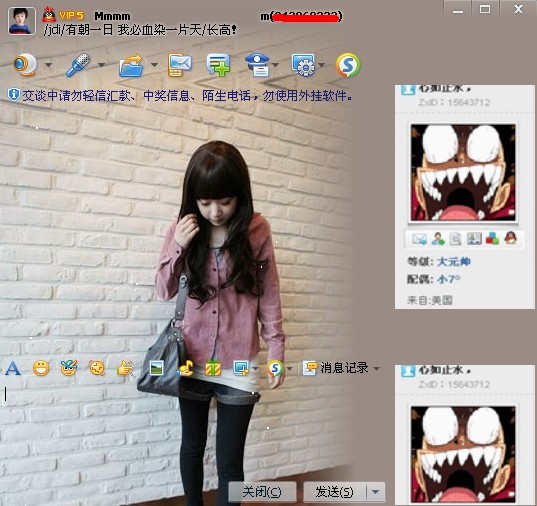Expand the voice call dropdown arrow
The height and width of the screenshot is (506, 537).
pos(101,65)
